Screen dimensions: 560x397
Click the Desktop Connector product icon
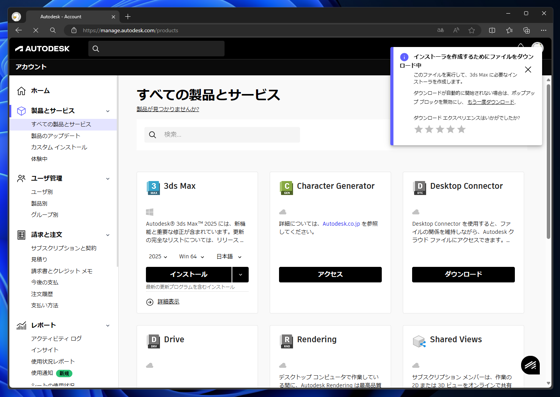(x=419, y=188)
